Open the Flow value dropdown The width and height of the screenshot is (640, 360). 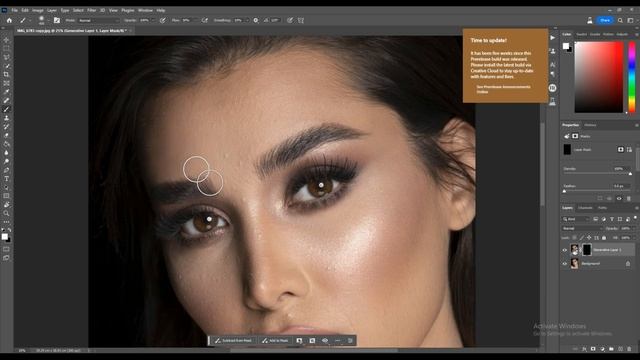[194, 20]
